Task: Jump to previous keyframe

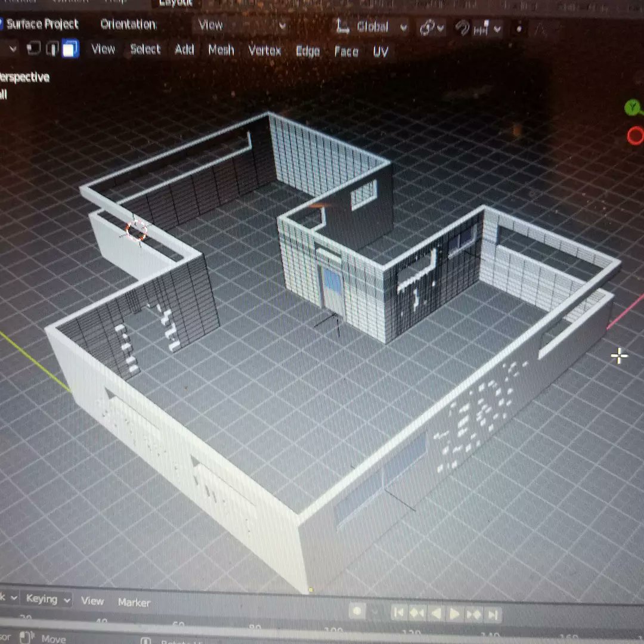Action: (417, 614)
